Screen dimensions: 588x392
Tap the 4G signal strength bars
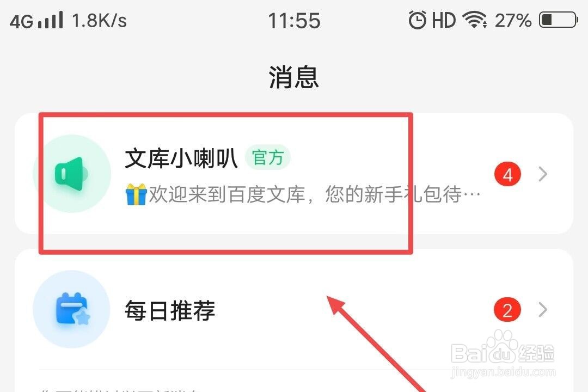point(36,20)
